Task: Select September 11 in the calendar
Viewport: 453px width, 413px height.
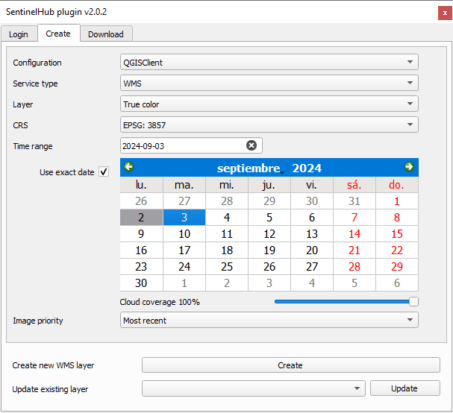Action: [x=227, y=234]
